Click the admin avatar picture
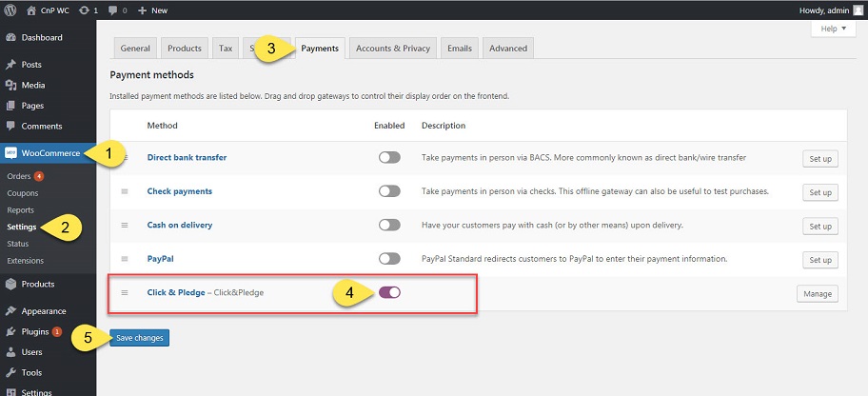 (858, 10)
